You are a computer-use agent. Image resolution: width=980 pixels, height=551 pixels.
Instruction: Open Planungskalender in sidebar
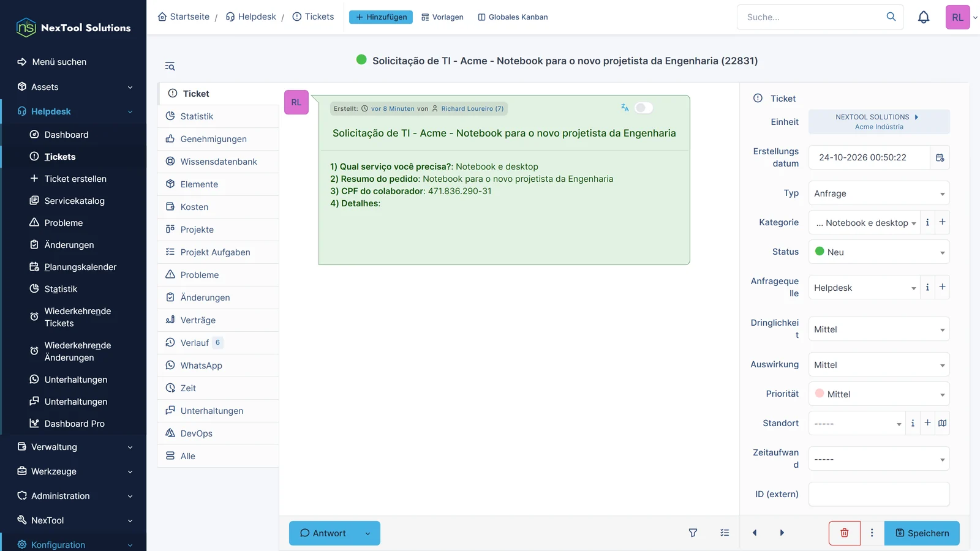coord(80,267)
